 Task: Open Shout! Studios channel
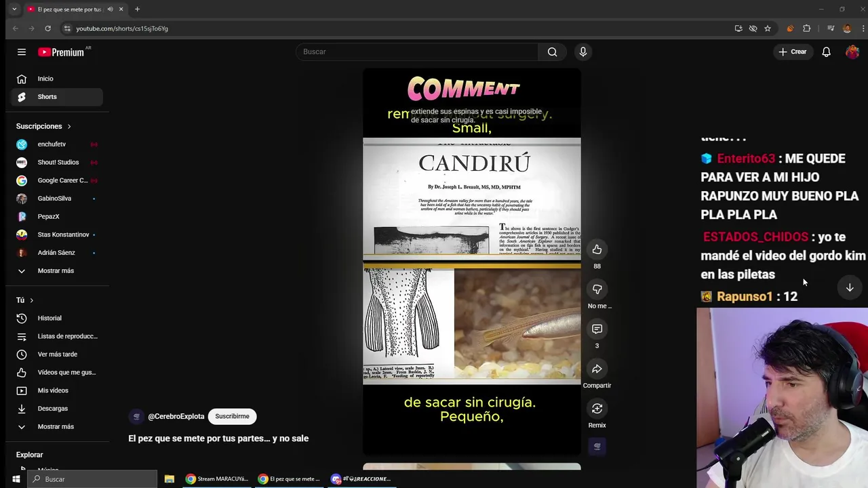57,163
